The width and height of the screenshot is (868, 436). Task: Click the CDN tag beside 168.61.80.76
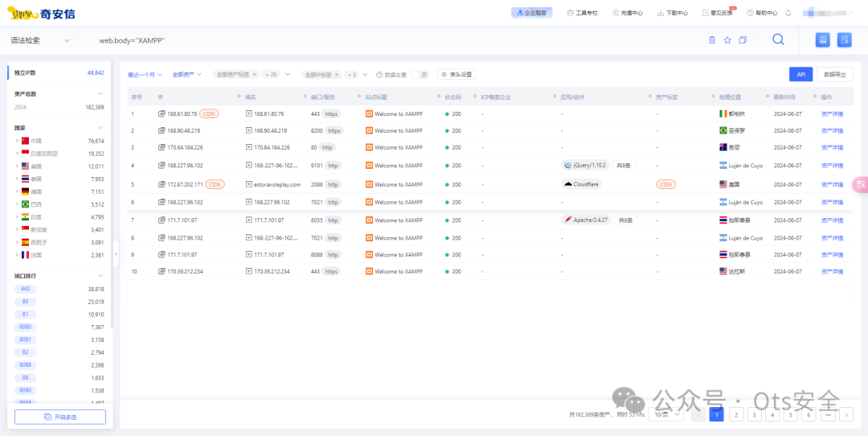(209, 113)
